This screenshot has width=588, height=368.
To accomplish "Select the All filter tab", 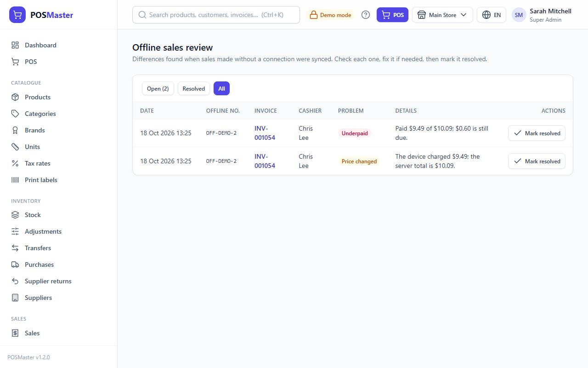I will pyautogui.click(x=221, y=89).
